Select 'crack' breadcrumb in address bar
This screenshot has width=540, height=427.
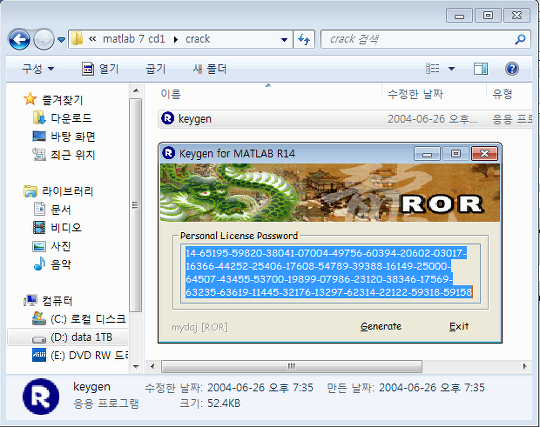198,39
